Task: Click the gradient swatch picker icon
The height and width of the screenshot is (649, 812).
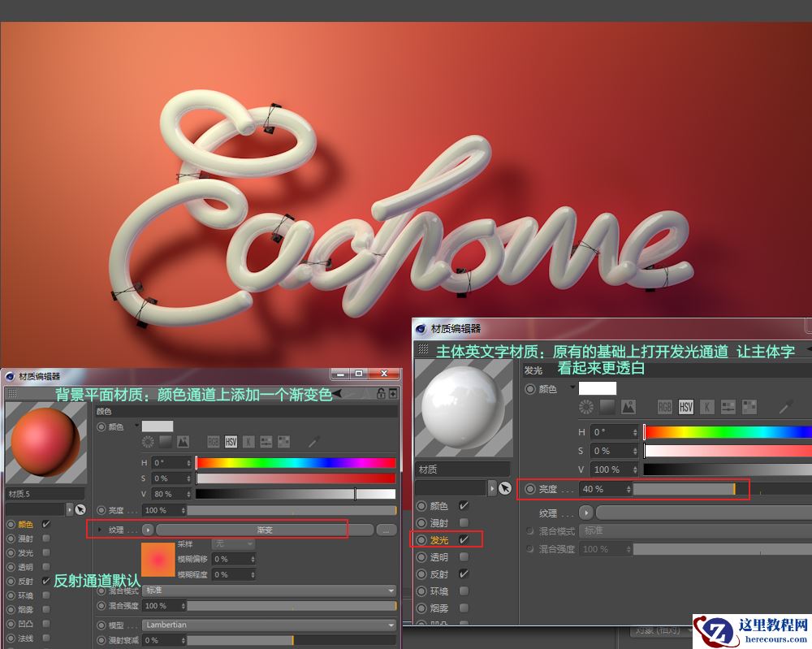Action: pyautogui.click(x=165, y=441)
